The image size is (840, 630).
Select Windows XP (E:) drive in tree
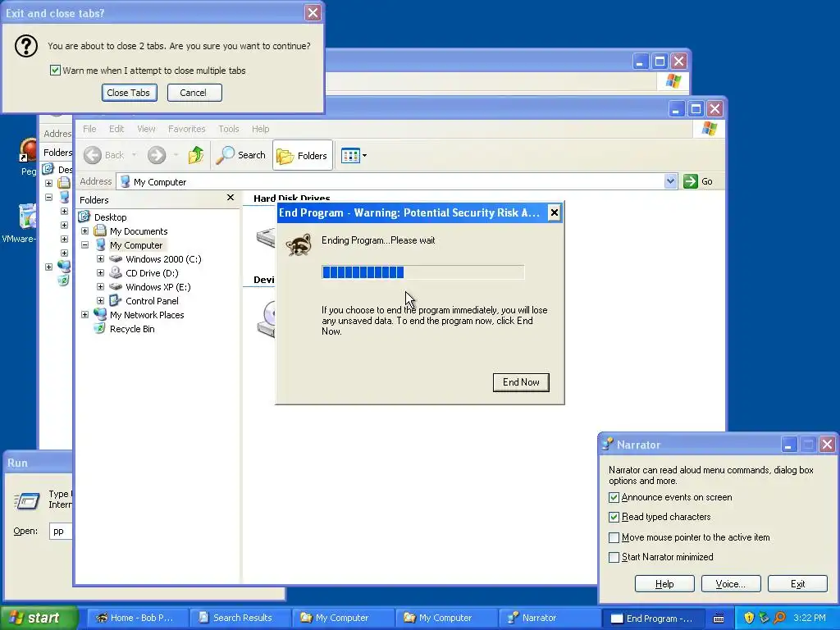coord(157,286)
